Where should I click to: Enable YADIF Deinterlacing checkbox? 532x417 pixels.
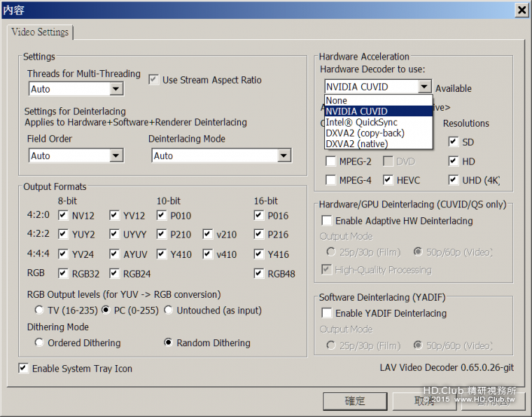(x=327, y=313)
